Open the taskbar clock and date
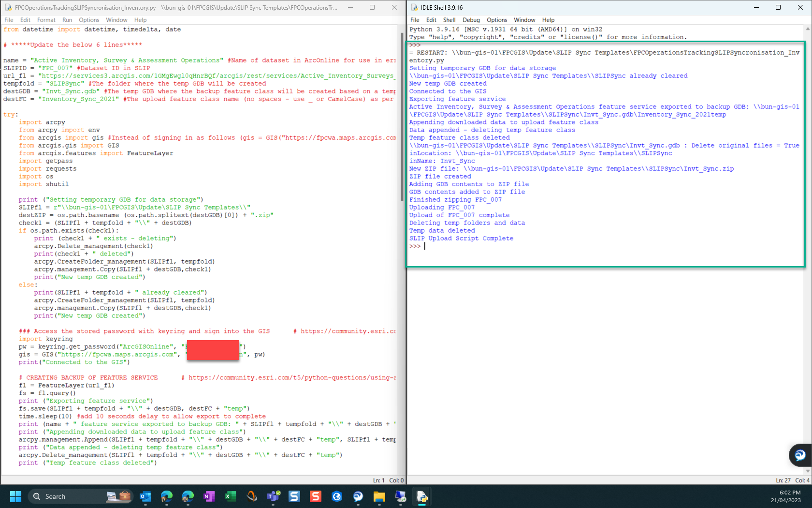 click(786, 496)
